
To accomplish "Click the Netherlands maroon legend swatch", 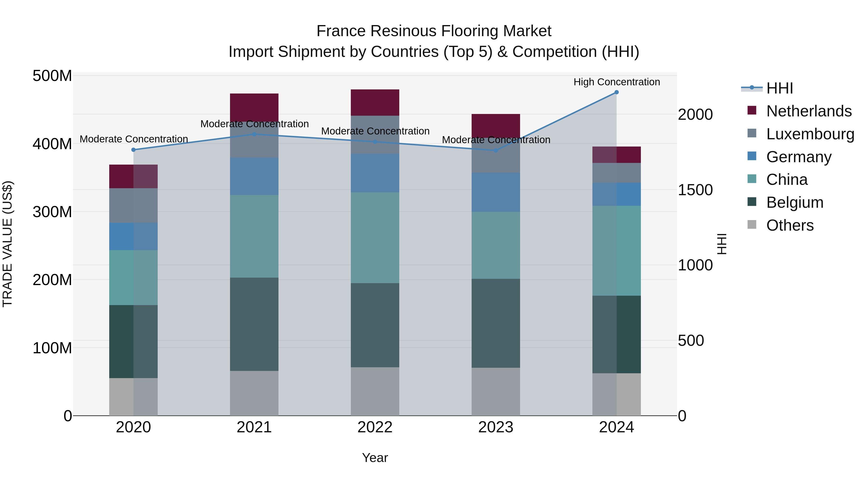I will click(752, 110).
